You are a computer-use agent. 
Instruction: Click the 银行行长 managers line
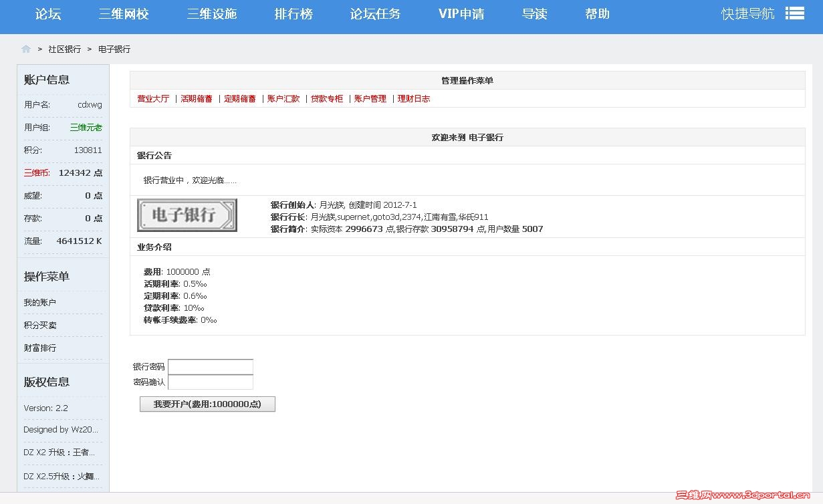point(380,217)
